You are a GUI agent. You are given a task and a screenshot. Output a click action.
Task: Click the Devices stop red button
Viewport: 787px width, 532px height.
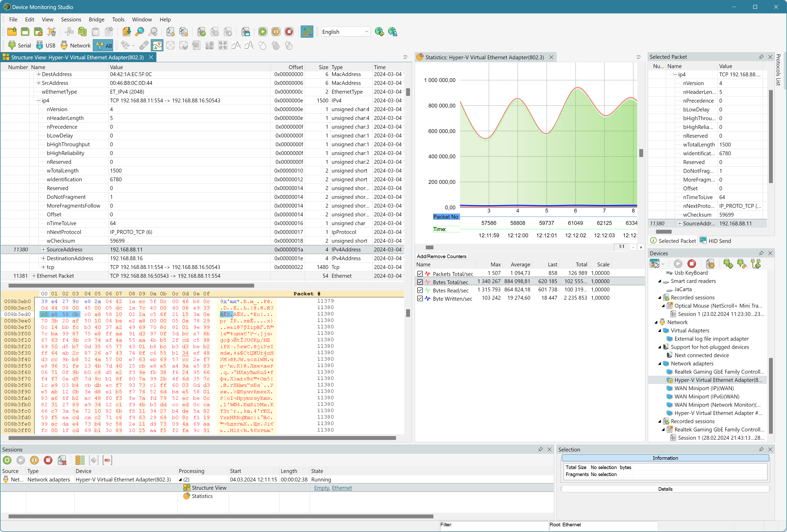(x=692, y=264)
